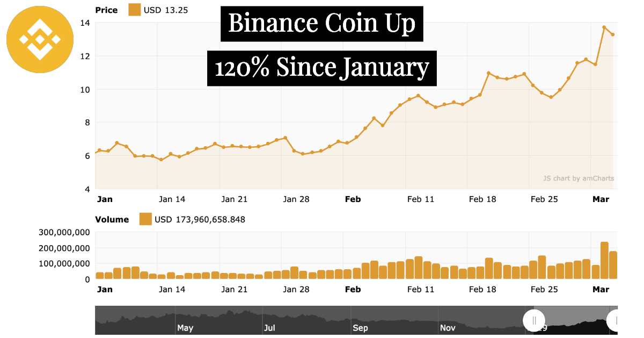Click the right scrollbar drag handle
The height and width of the screenshot is (338, 644).
click(x=616, y=321)
